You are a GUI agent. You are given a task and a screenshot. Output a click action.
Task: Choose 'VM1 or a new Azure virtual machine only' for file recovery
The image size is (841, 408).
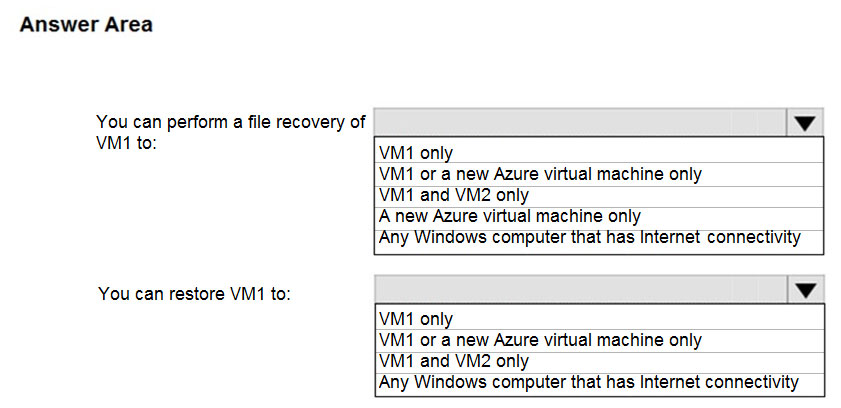coord(540,174)
